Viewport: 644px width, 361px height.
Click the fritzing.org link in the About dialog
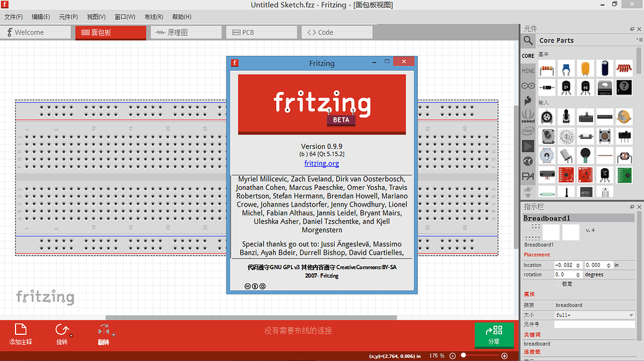[322, 164]
